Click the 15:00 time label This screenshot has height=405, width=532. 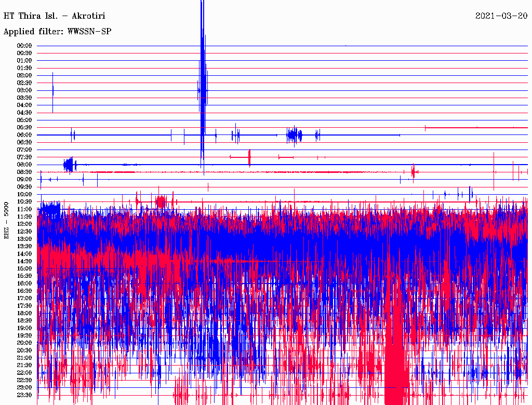point(24,268)
